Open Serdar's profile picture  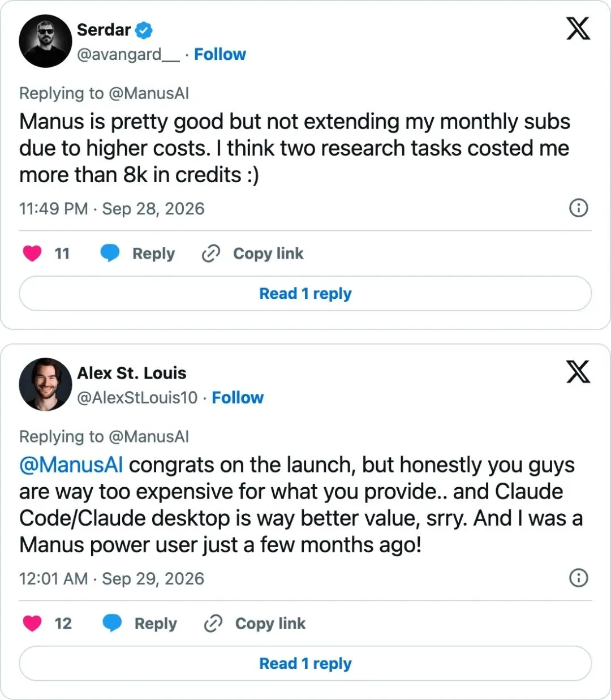click(x=45, y=41)
